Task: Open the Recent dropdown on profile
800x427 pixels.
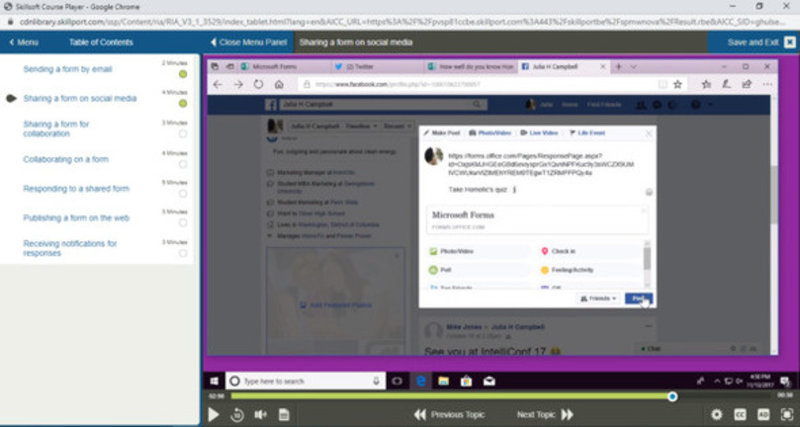Action: [396, 126]
